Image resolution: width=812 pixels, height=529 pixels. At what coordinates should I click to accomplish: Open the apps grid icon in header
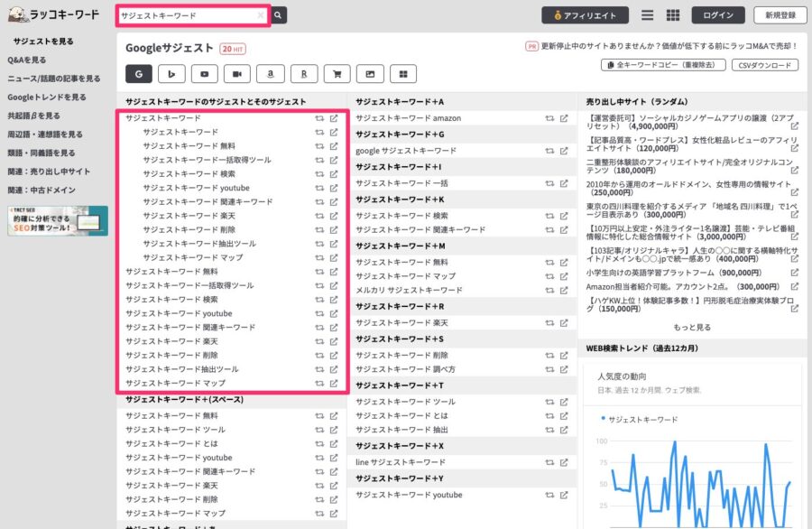673,15
